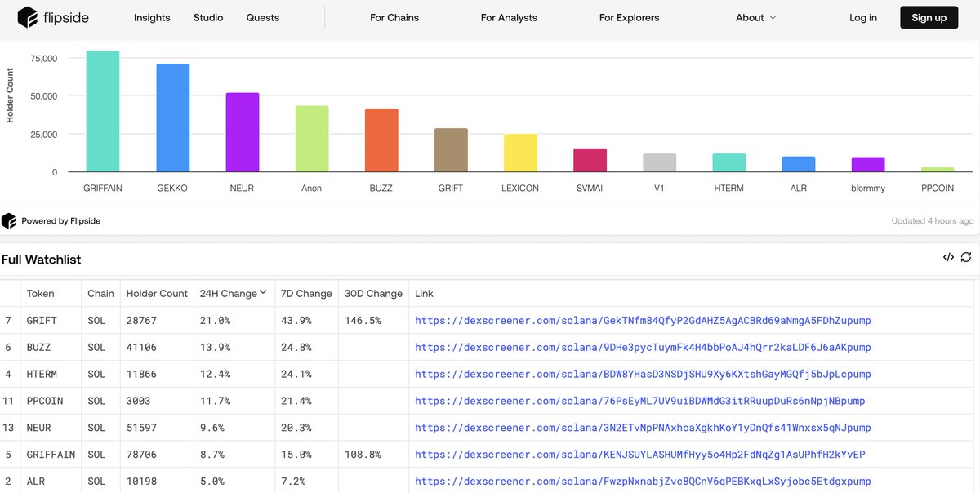Screen dimensions: 980x493
Task: Open the embed code icon on Full Watchlist
Action: point(948,256)
